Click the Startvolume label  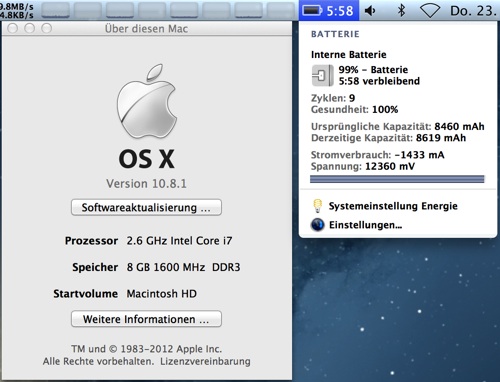(x=86, y=294)
